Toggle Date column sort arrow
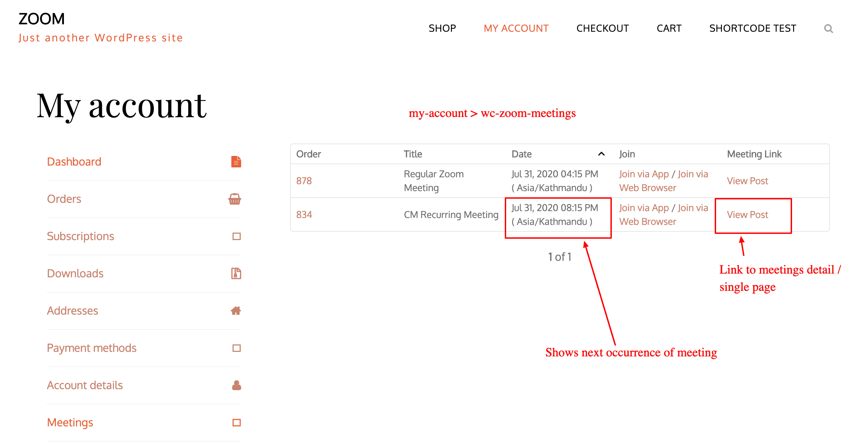This screenshot has width=868, height=445. tap(601, 154)
